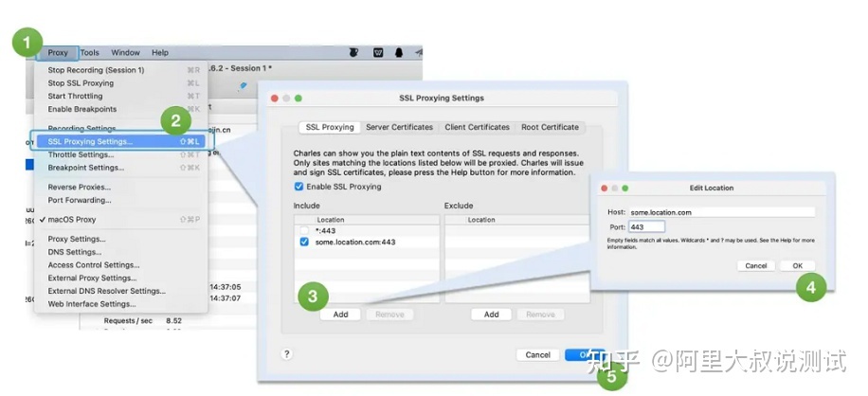Open Reverse Proxies... menu item
868x396 pixels.
coord(120,187)
